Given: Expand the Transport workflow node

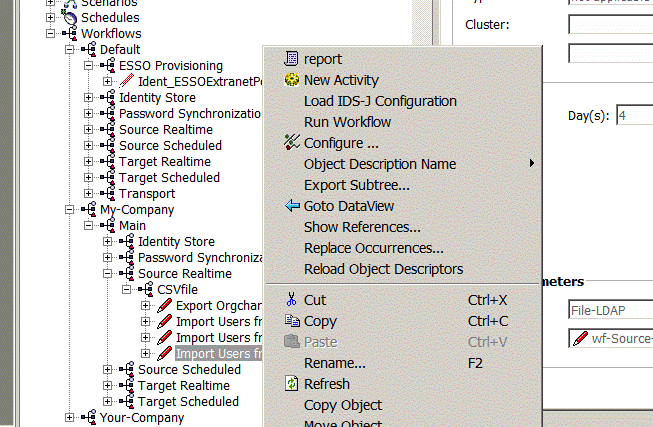Looking at the screenshot, I should click(89, 194).
